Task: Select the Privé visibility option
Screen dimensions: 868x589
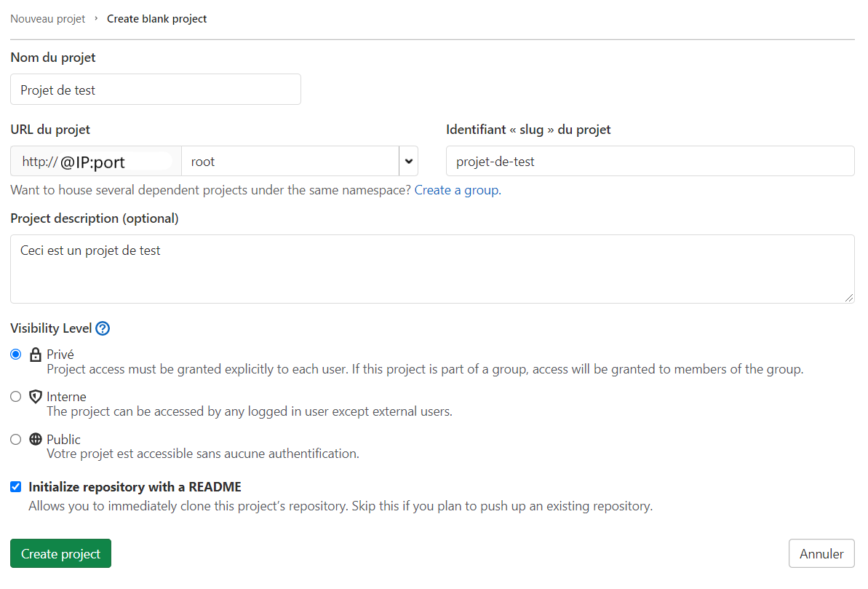Action: [15, 354]
